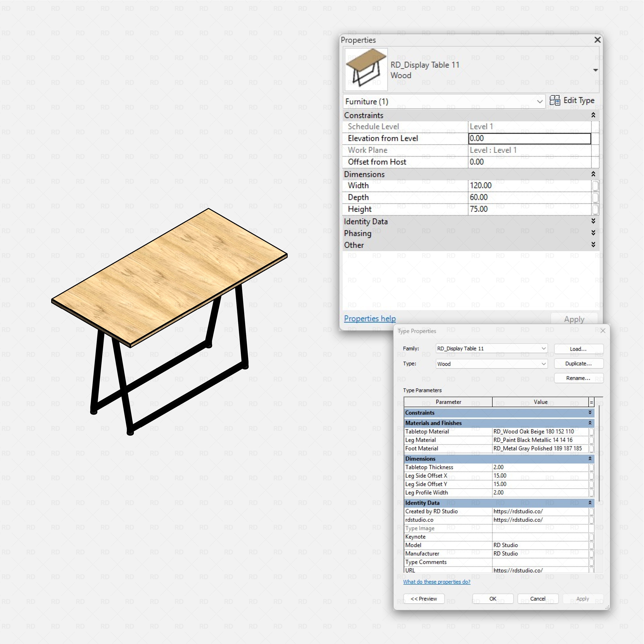Viewport: 644px width, 644px height.
Task: Click associate button for Leg Profile Width
Action: tap(591, 493)
